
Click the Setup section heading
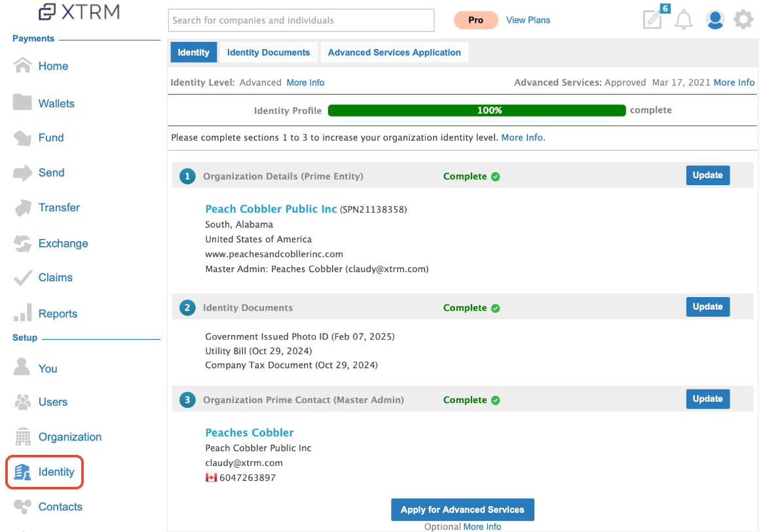(25, 338)
